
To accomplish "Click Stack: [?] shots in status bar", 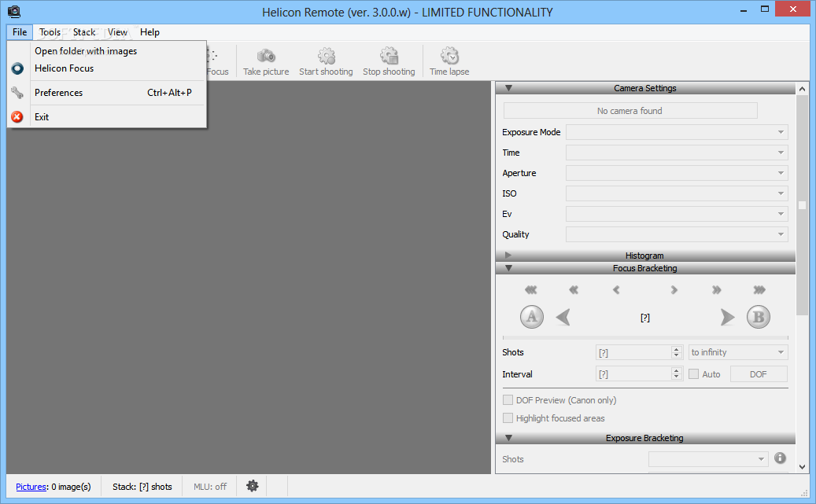I will [x=142, y=487].
